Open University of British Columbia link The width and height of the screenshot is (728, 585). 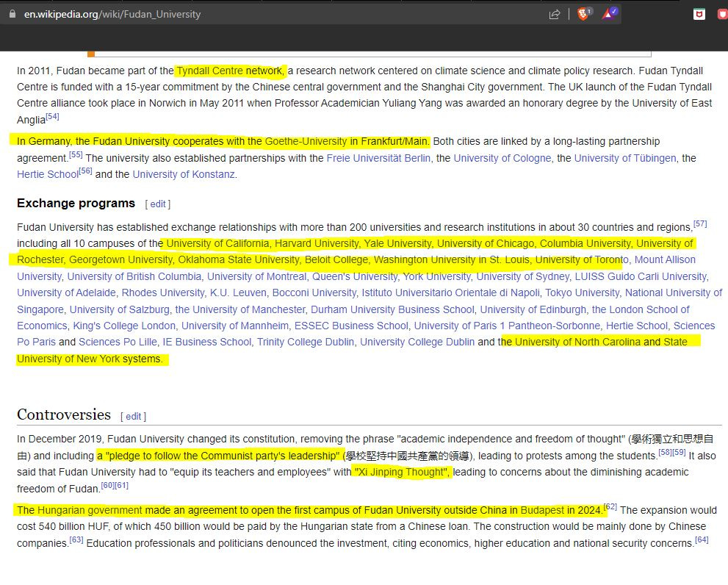134,276
